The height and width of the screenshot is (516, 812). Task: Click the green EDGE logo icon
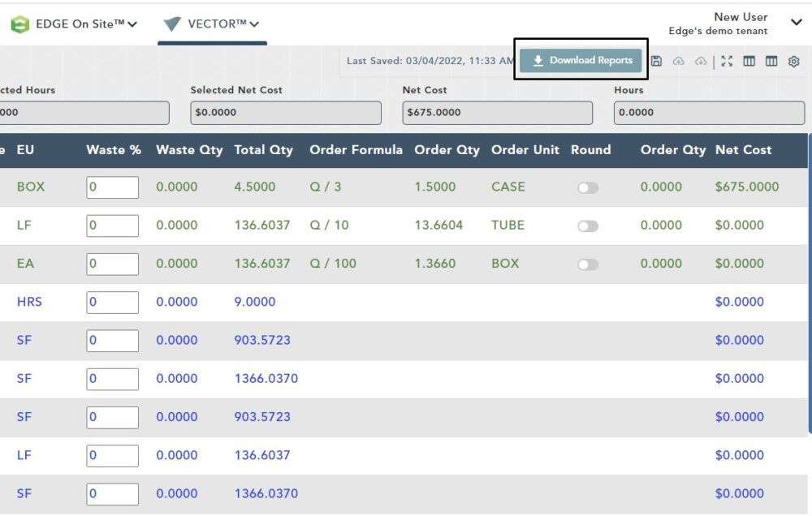pyautogui.click(x=19, y=24)
